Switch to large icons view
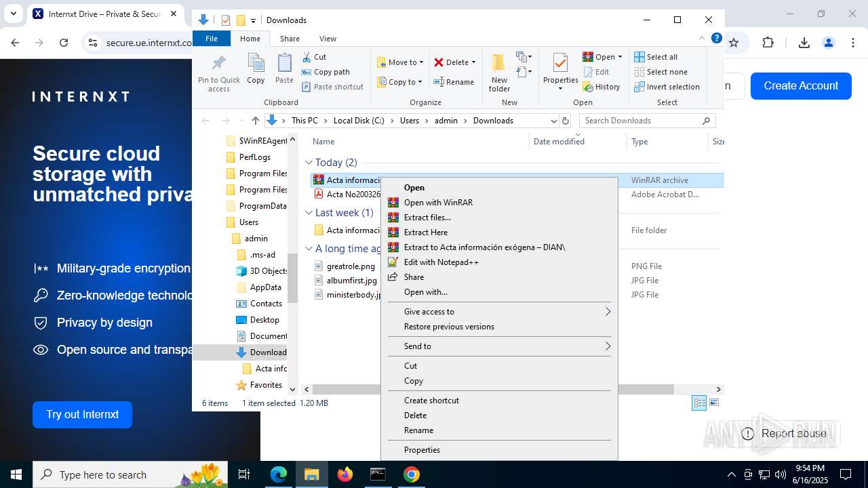The image size is (868, 488). (713, 403)
